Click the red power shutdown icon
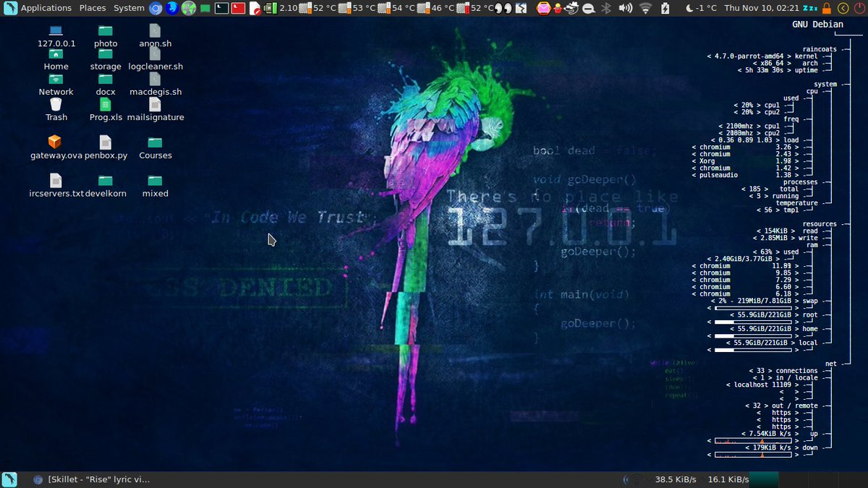 859,9
